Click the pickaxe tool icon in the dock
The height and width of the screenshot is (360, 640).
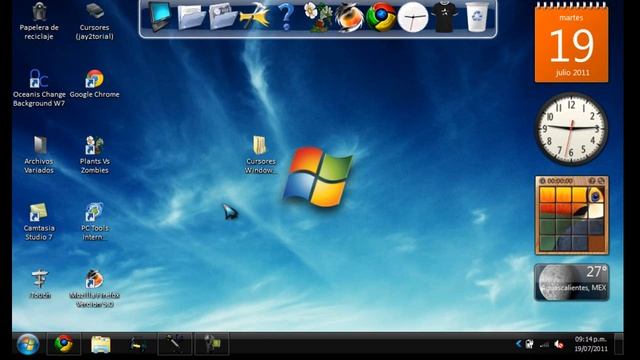(254, 17)
